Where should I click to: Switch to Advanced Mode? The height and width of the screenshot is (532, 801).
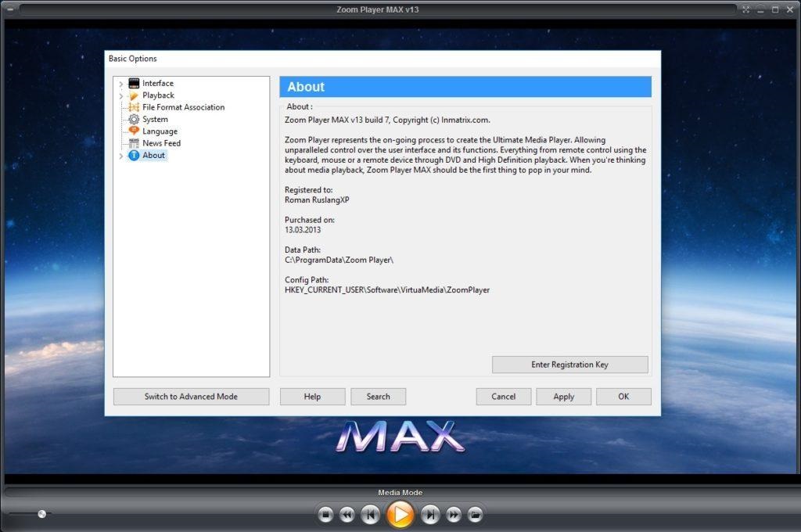tap(191, 397)
